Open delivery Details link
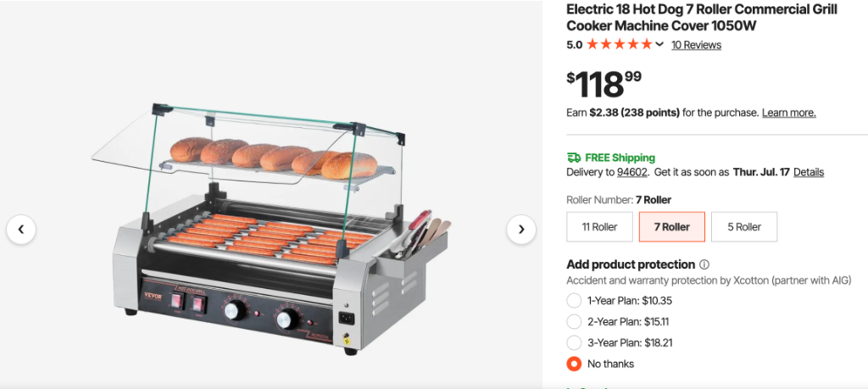Image resolution: width=868 pixels, height=389 pixels. (808, 172)
